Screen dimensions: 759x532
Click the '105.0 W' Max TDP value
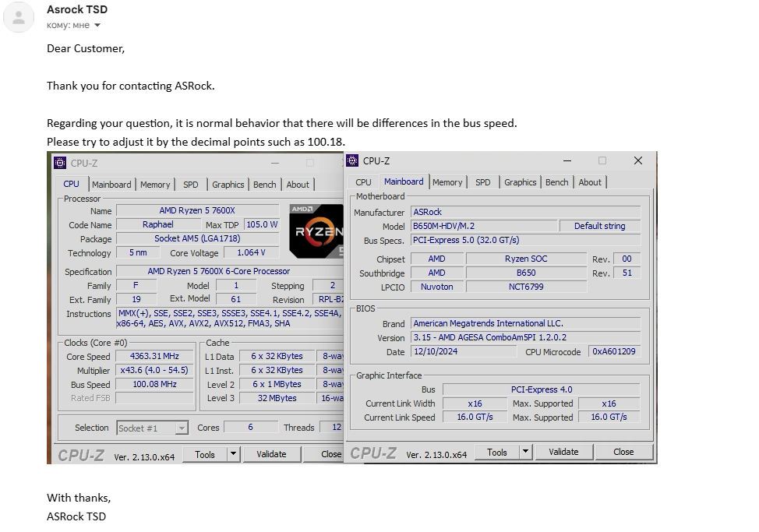point(262,224)
